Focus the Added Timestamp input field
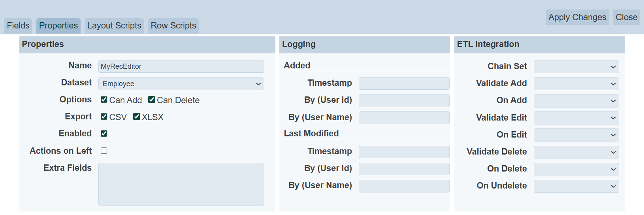This screenshot has width=644, height=215. point(404,83)
